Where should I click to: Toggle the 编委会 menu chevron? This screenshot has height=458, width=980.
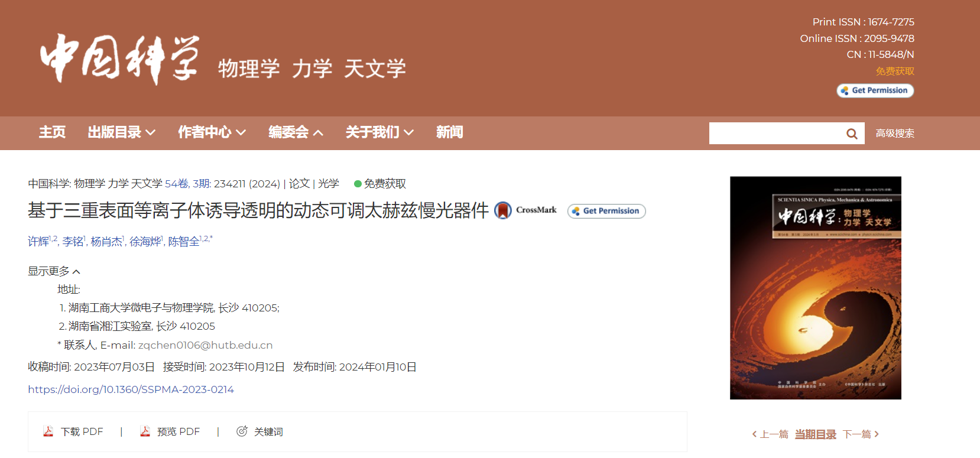318,133
